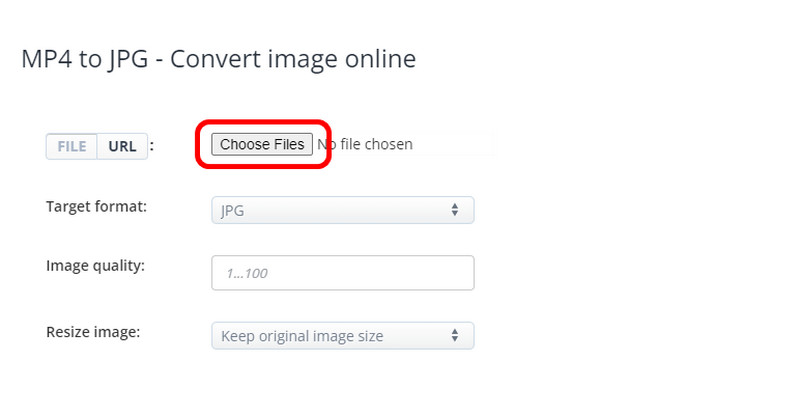Switch to the URL tab
Viewport: 800px width, 416px height.
point(122,146)
